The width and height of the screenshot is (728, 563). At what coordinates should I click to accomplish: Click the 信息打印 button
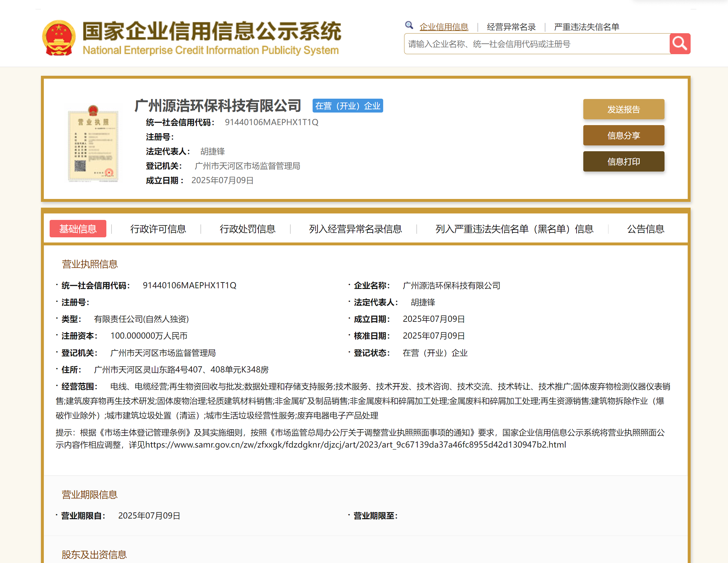coord(623,162)
